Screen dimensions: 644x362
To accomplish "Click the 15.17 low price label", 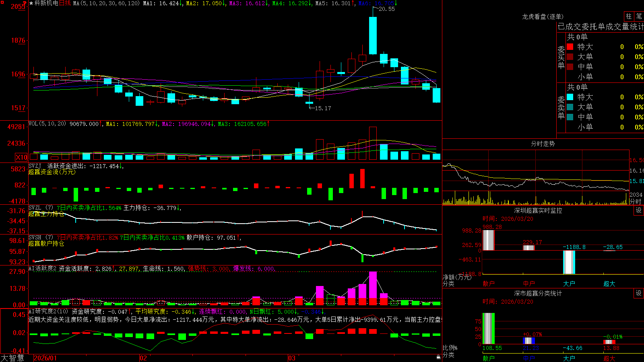I will coord(323,108).
